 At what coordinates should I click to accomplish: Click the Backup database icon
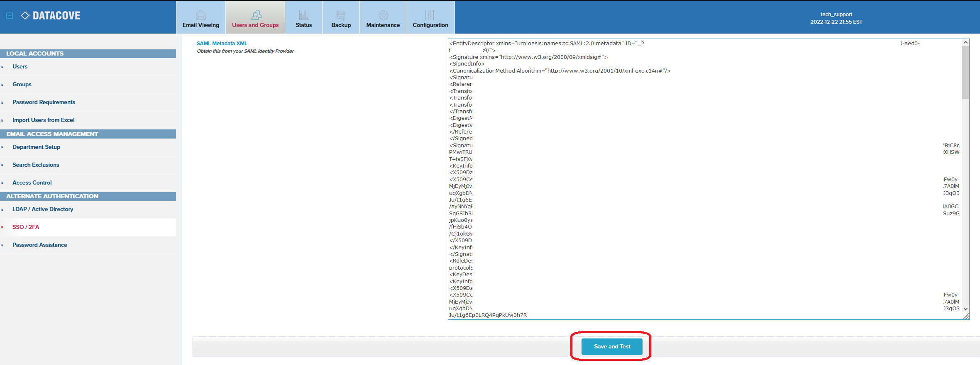coord(341,15)
